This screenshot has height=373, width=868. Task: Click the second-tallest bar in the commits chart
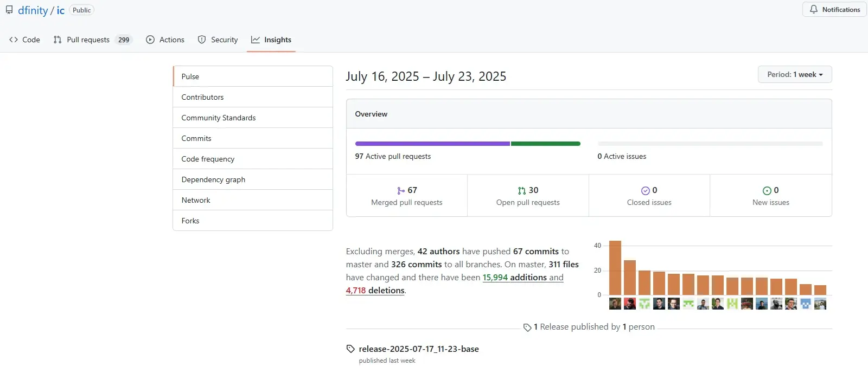[630, 278]
